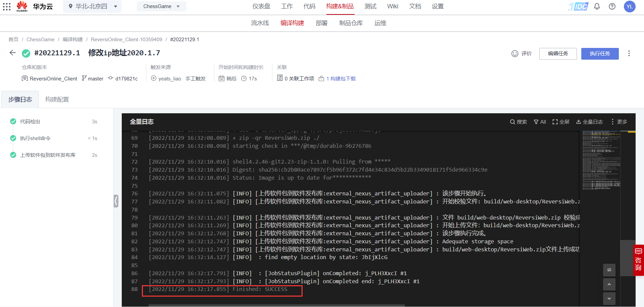Jump to log bottom arrow button
The height and width of the screenshot is (307, 644).
point(609,299)
